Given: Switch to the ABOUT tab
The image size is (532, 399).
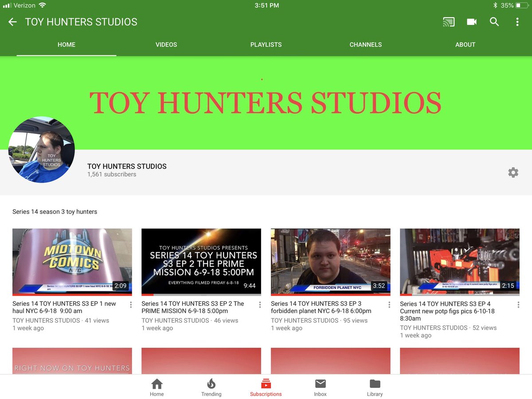Looking at the screenshot, I should coord(465,44).
